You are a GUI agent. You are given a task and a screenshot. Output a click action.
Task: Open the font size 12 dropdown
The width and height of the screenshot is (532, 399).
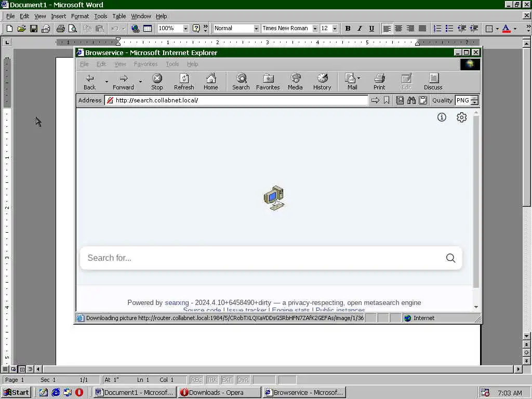click(335, 29)
